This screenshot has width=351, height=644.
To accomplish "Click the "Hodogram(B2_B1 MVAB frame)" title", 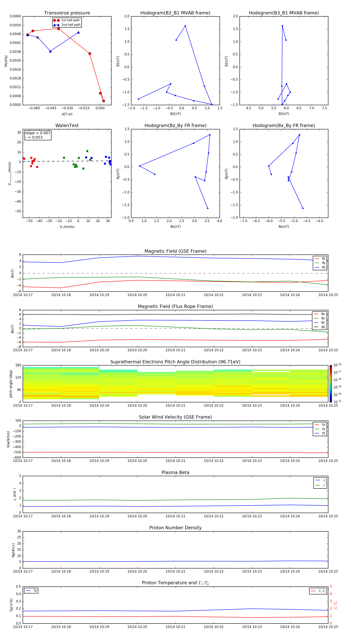I will [175, 13].
